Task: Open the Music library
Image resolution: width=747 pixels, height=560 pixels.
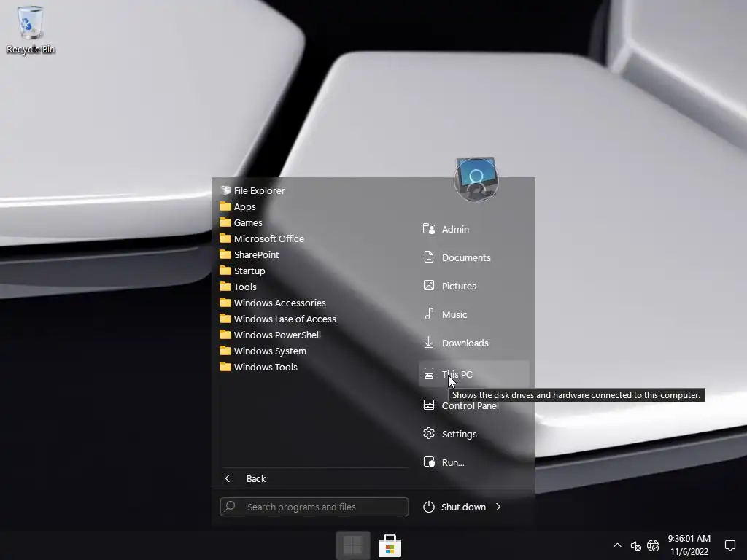Action: tap(474, 314)
